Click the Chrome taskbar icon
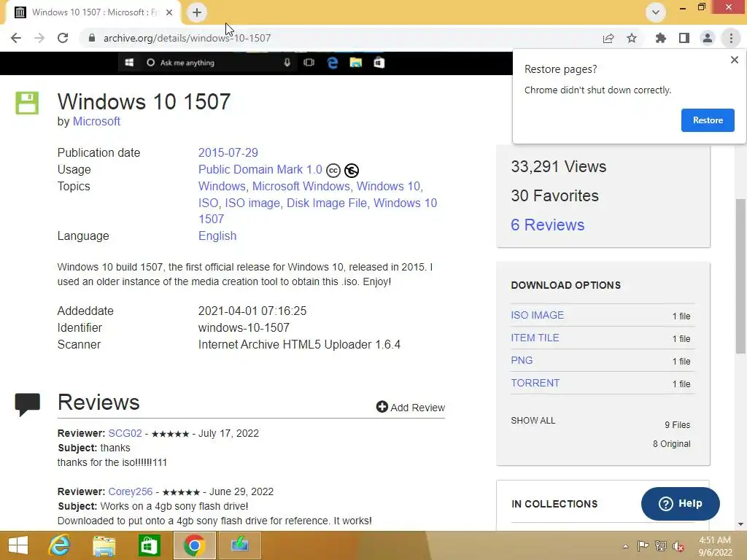Viewport: 747px width, 560px height. 194,545
